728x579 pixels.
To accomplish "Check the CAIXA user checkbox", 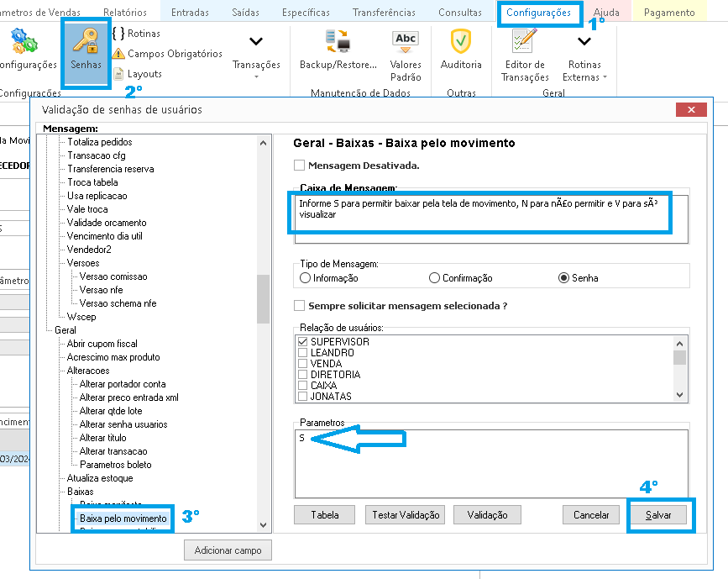I will pos(303,385).
